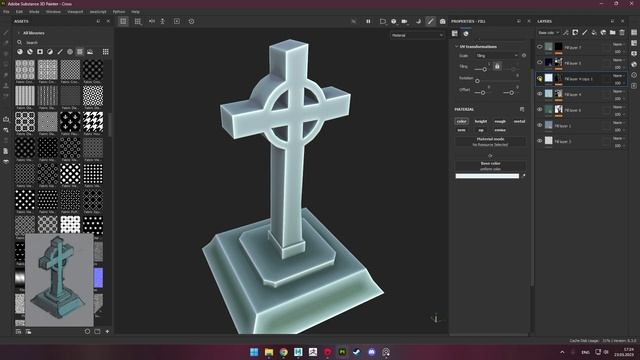Filter assets by Brushes

coord(60,52)
